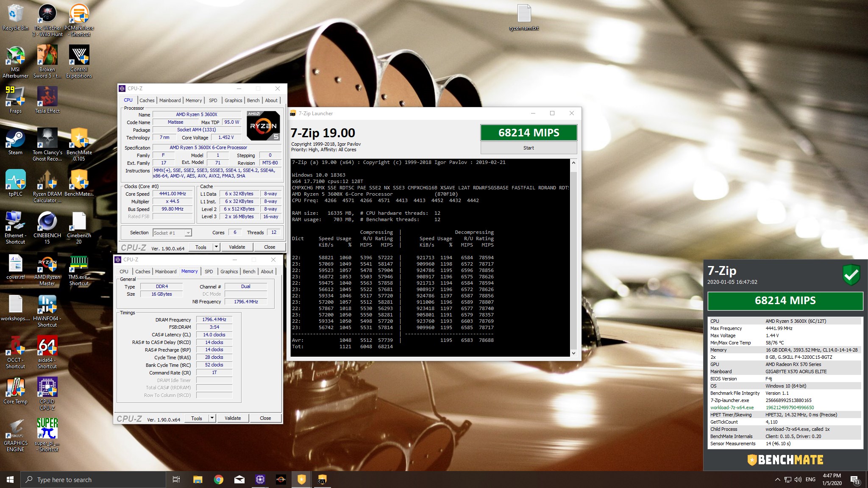Open the Socket #1 selection dropdown
Image resolution: width=868 pixels, height=488 pixels.
tap(172, 233)
